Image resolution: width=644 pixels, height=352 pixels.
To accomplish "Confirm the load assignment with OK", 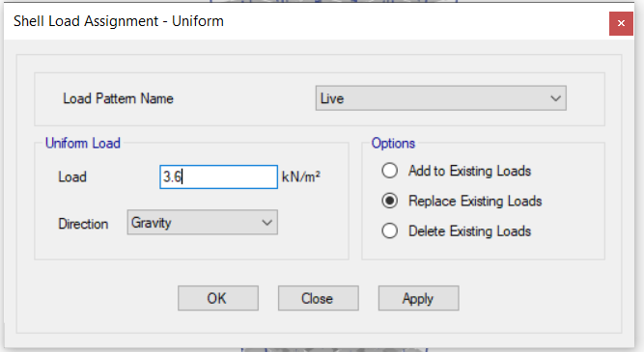I will tap(218, 298).
